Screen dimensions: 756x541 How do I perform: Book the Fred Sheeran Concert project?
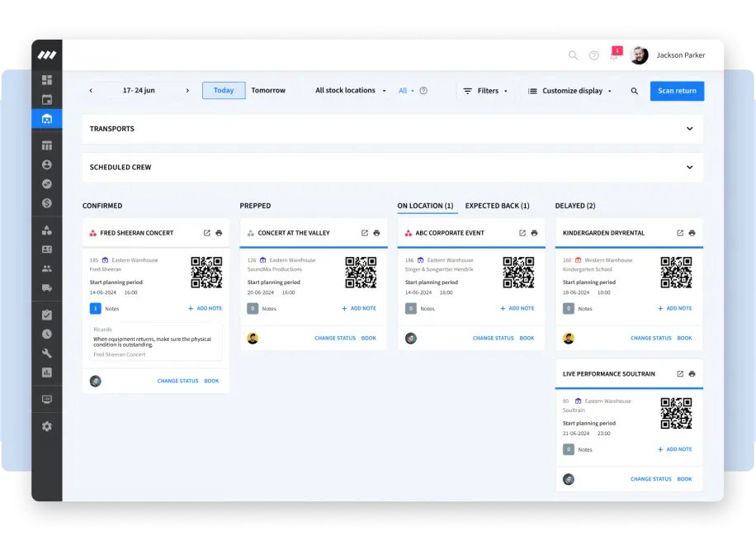pos(211,382)
